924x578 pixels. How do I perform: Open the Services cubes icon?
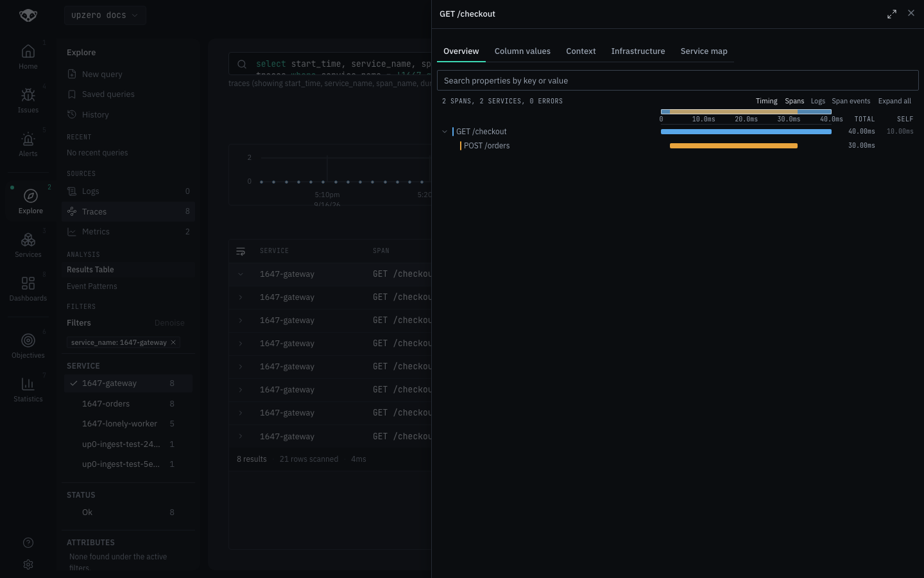(28, 240)
